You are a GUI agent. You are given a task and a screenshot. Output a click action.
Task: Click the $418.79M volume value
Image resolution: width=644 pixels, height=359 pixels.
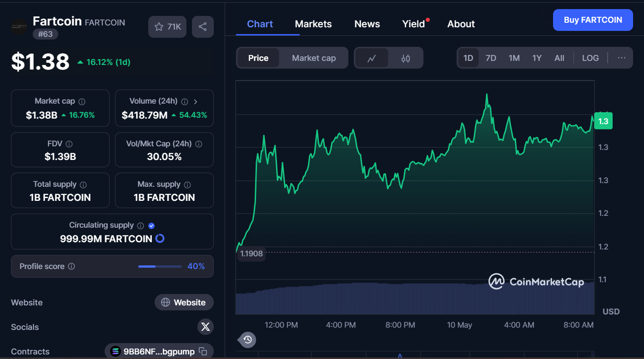tap(145, 115)
